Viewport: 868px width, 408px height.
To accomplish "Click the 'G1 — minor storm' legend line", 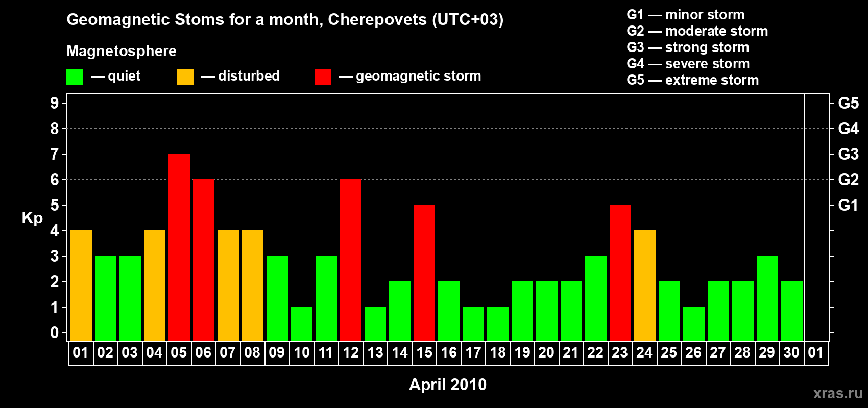I will pyautogui.click(x=686, y=15).
